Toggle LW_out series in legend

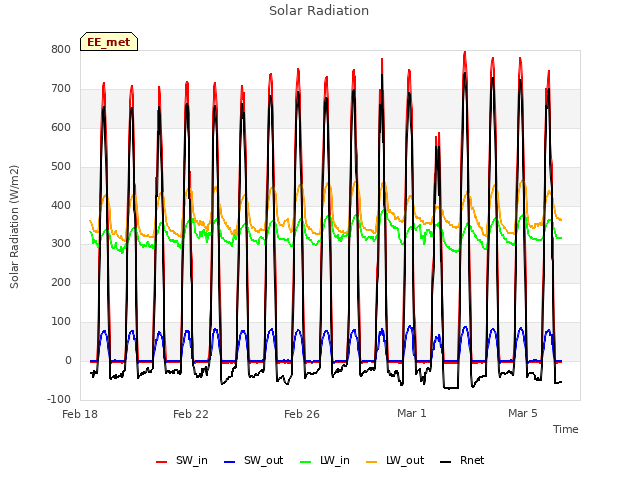click(x=395, y=461)
